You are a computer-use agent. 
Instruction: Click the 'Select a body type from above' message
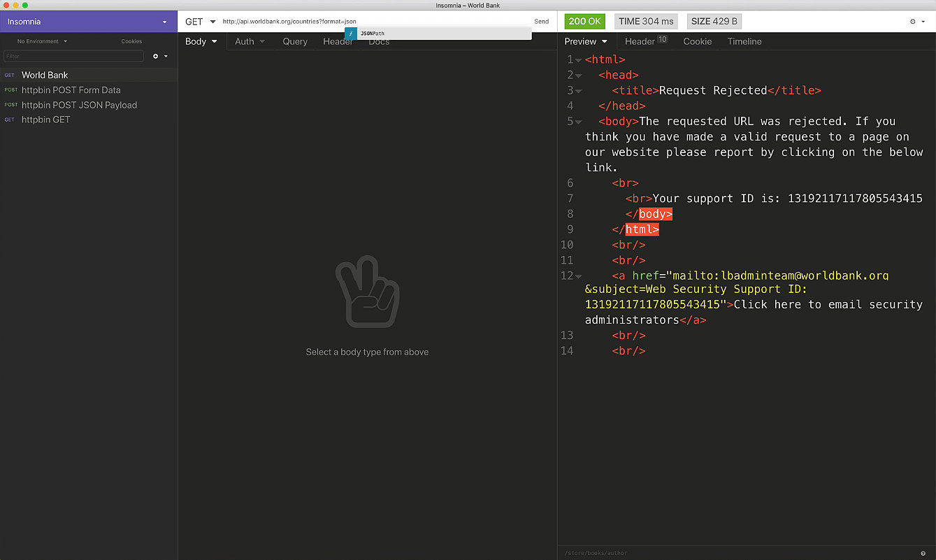tap(367, 352)
